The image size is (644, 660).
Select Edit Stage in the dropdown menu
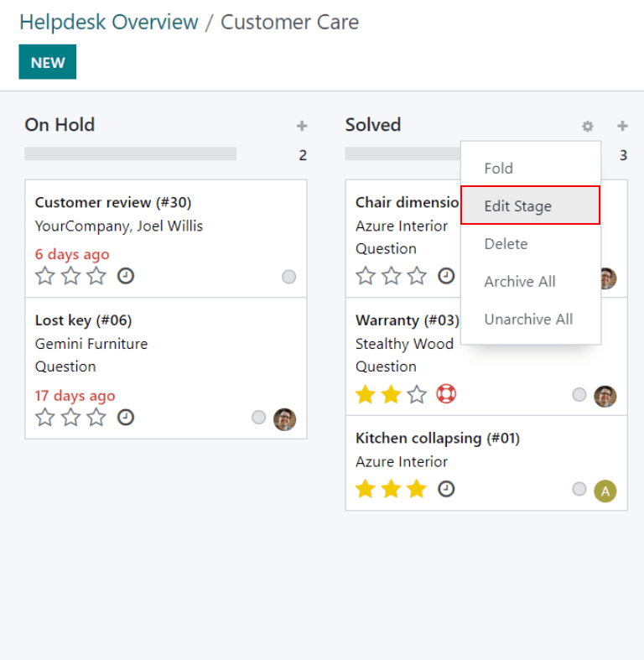[x=517, y=205]
